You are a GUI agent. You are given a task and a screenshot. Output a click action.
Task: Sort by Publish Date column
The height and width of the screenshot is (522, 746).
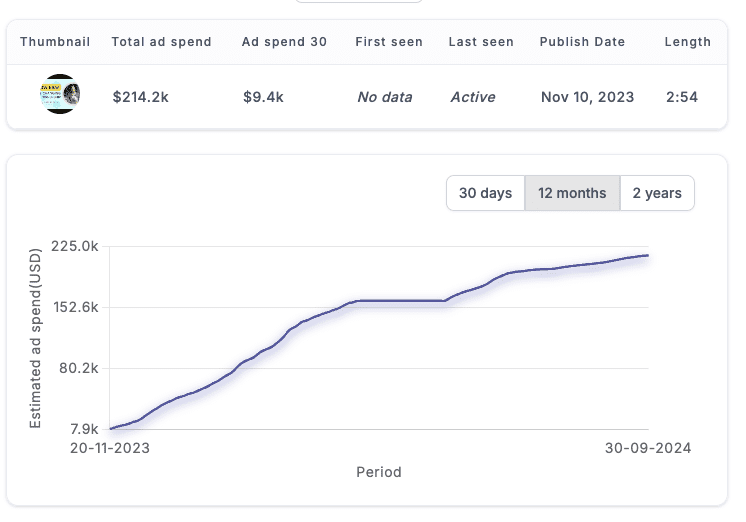click(582, 42)
